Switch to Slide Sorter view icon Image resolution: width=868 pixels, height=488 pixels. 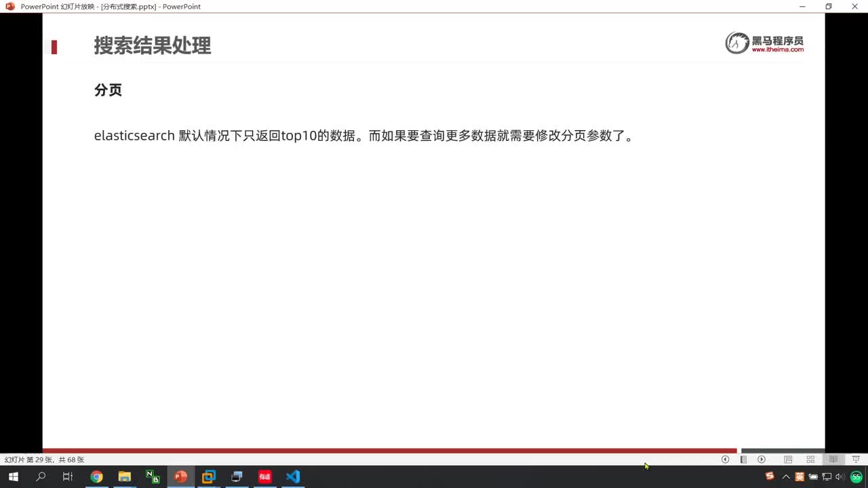tap(810, 460)
